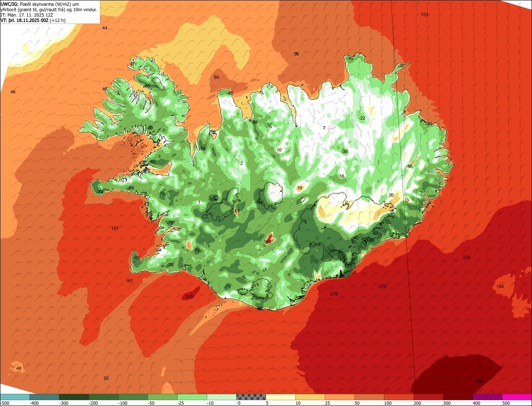The height and width of the screenshot is (406, 532).
Task: Click the dark teal legend swatch between -400 and -300
Action: (44, 397)
